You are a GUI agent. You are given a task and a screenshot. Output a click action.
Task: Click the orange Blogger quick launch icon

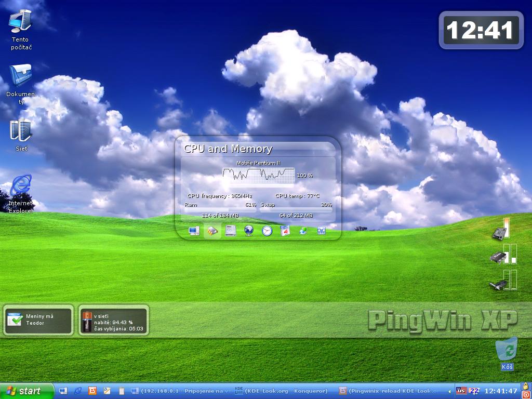tap(92, 391)
